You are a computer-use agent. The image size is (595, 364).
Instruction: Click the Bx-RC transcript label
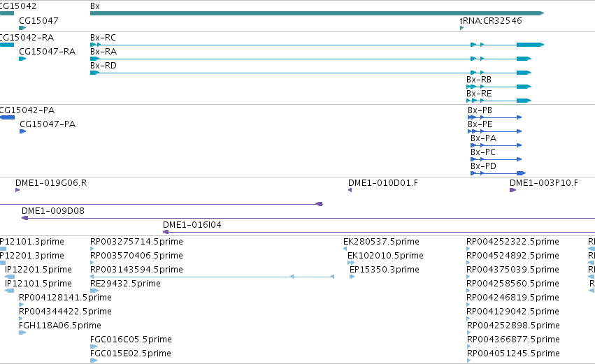coord(103,38)
